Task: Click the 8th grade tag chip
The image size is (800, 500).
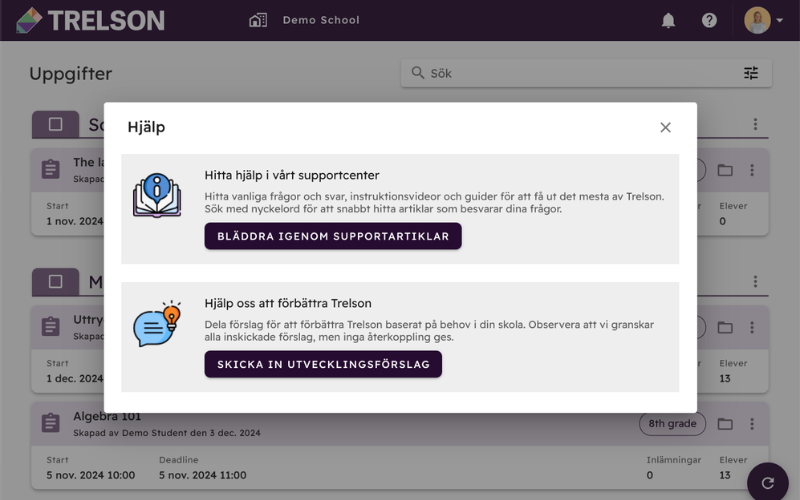Action: pos(672,423)
